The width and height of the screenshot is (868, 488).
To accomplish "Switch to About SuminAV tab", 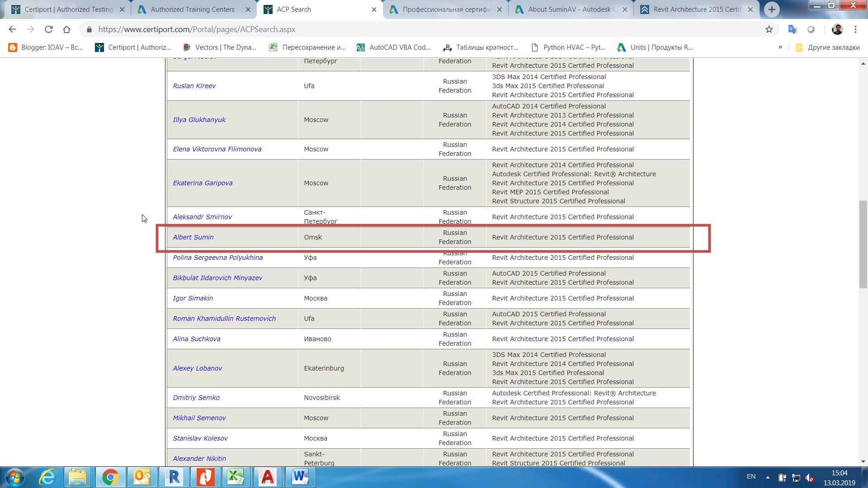I will pos(571,9).
